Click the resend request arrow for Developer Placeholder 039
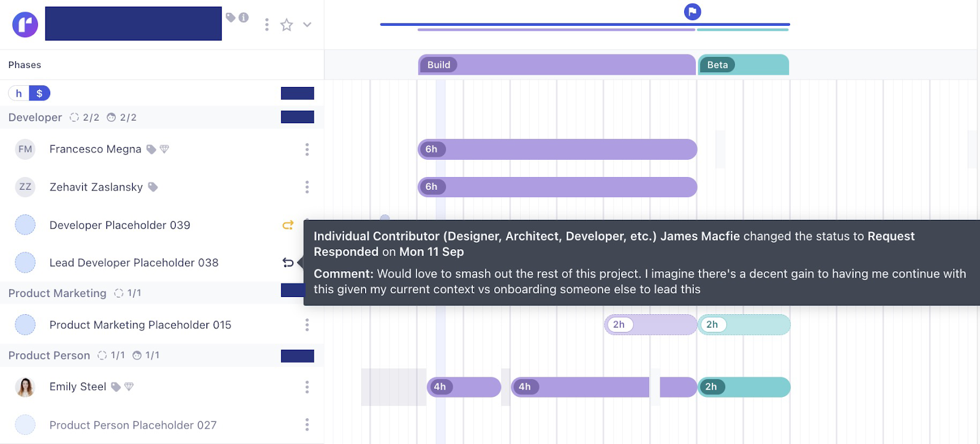This screenshot has width=980, height=444. 287,225
